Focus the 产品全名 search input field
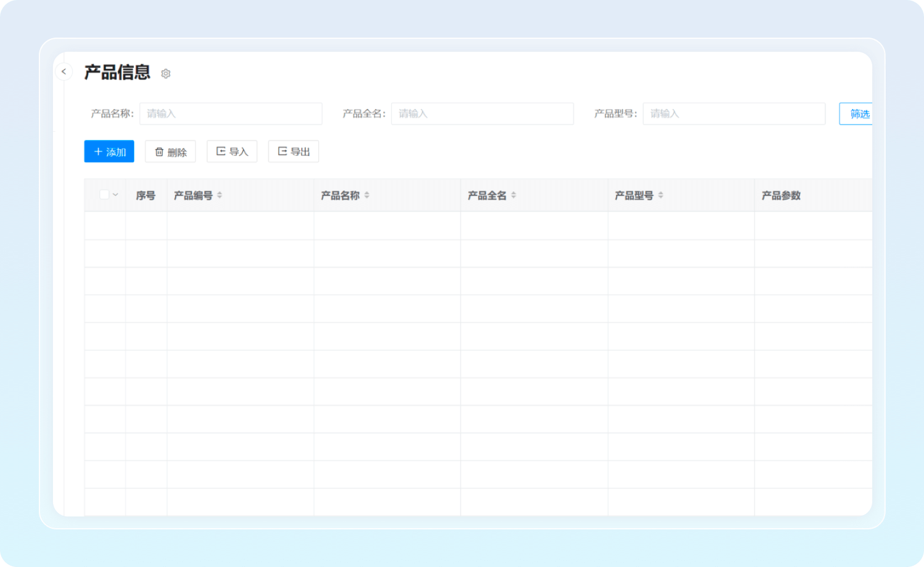Image resolution: width=924 pixels, height=567 pixels. (x=482, y=114)
